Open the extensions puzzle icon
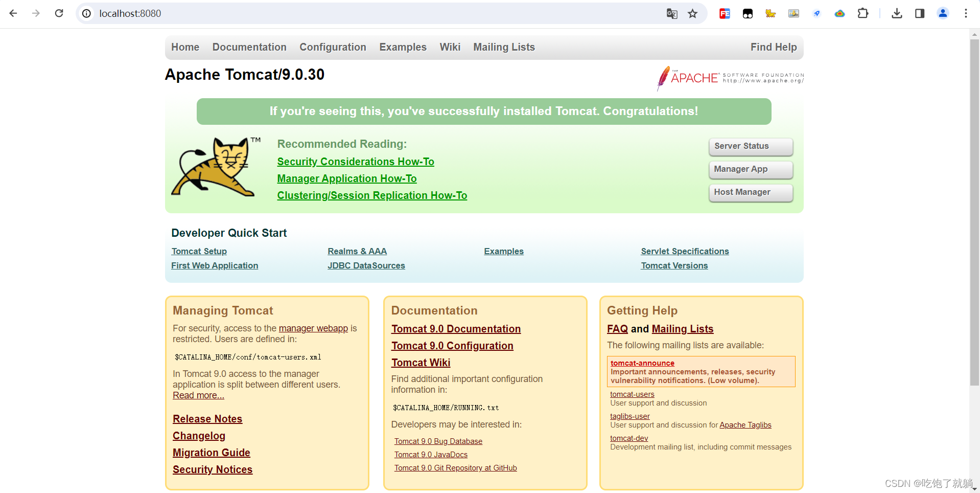Image resolution: width=980 pixels, height=493 pixels. click(863, 13)
